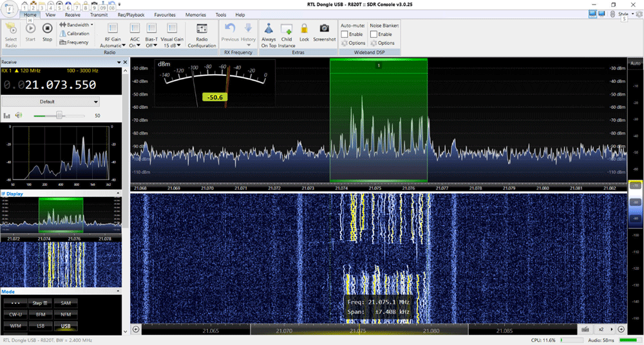Close the Receive panel

[x=126, y=62]
